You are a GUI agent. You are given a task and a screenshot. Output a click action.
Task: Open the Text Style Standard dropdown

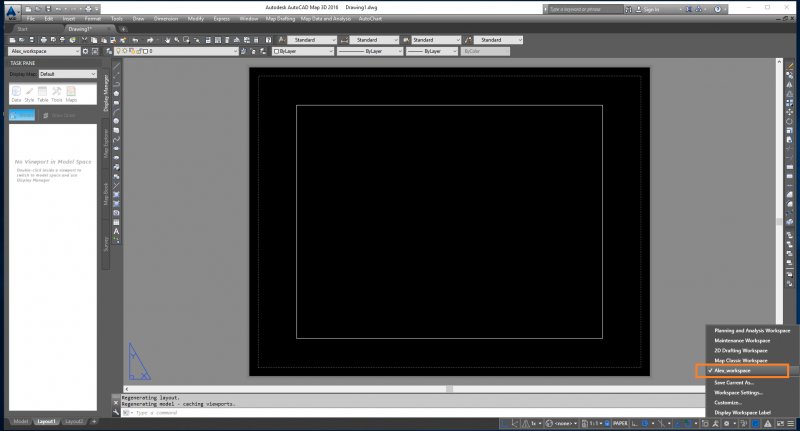(312, 40)
